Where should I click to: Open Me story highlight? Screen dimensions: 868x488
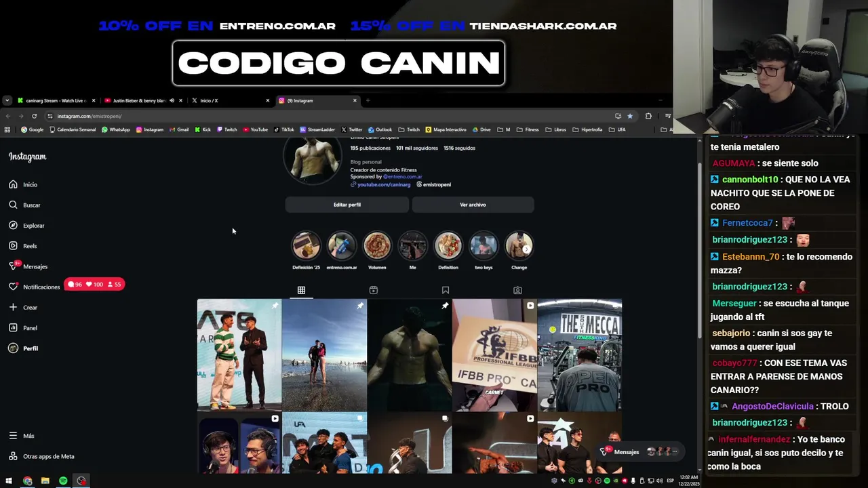(x=412, y=249)
